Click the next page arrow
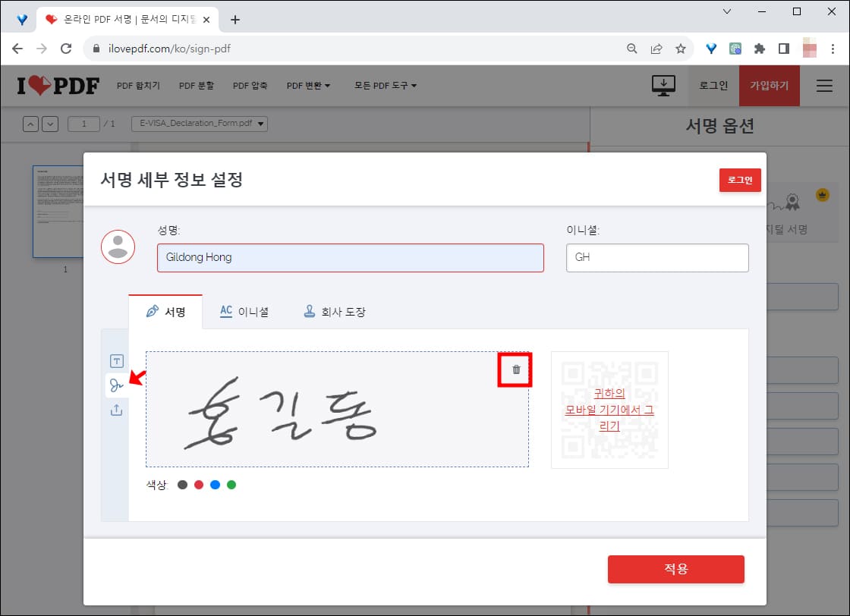Viewport: 850px width, 616px height. tap(49, 124)
